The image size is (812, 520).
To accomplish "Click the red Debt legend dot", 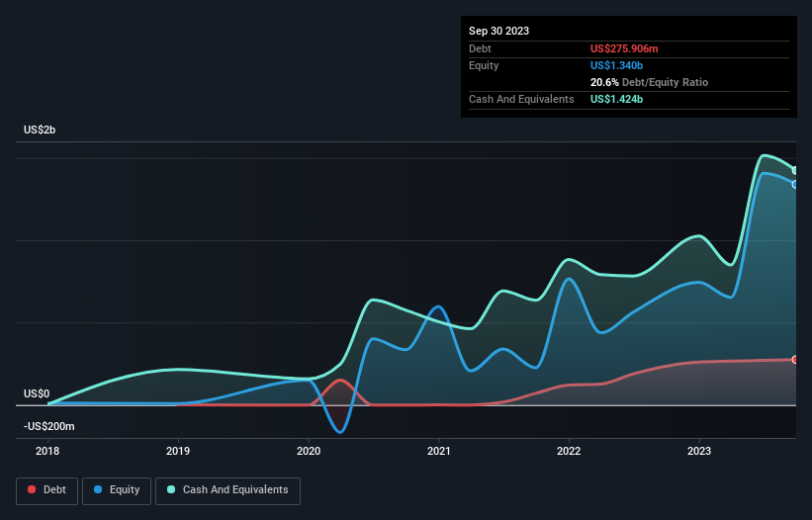I will click(32, 489).
